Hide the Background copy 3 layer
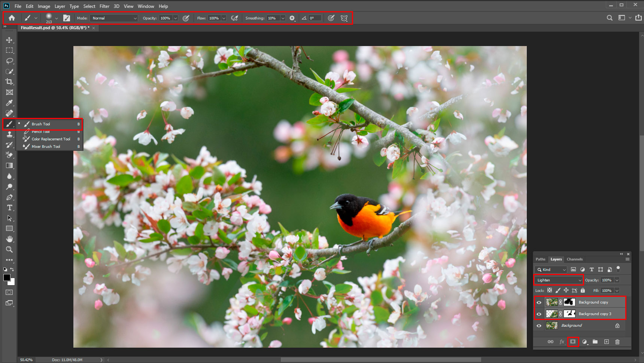The height and width of the screenshot is (363, 644). tap(539, 314)
